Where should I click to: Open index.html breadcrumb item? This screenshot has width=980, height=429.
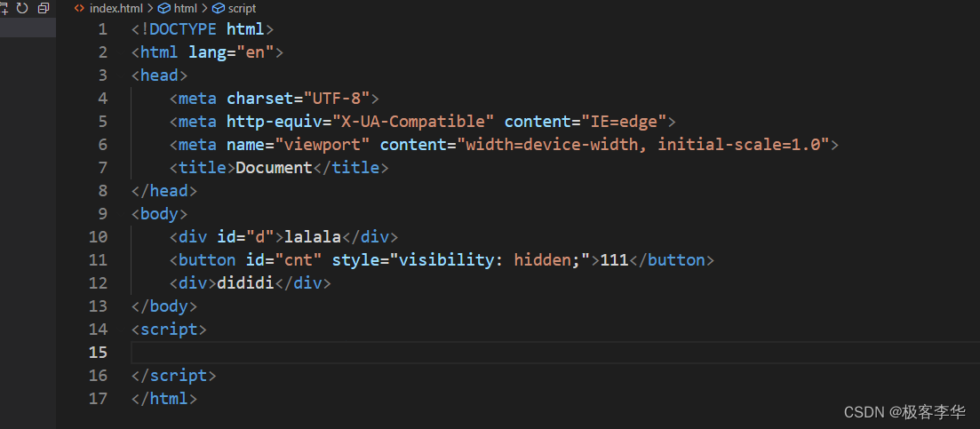coord(116,8)
